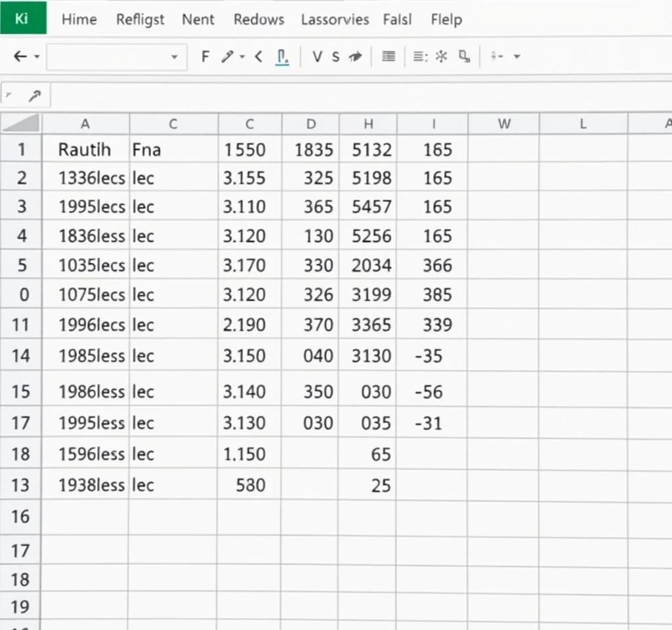672x630 pixels.
Task: Click the F icon in the toolbar
Action: coord(205,57)
